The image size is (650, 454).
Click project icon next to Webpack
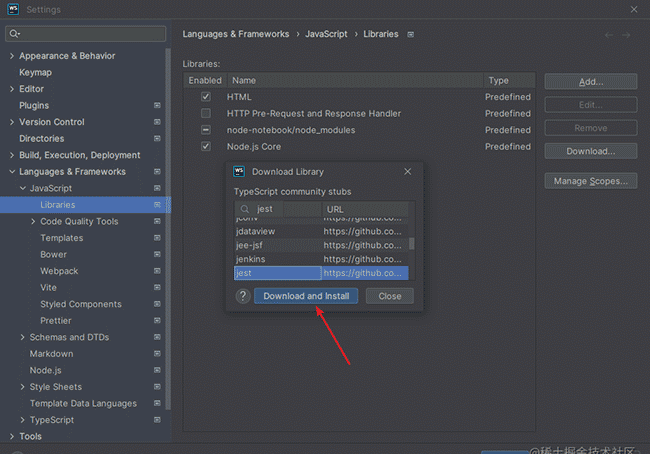coord(157,271)
